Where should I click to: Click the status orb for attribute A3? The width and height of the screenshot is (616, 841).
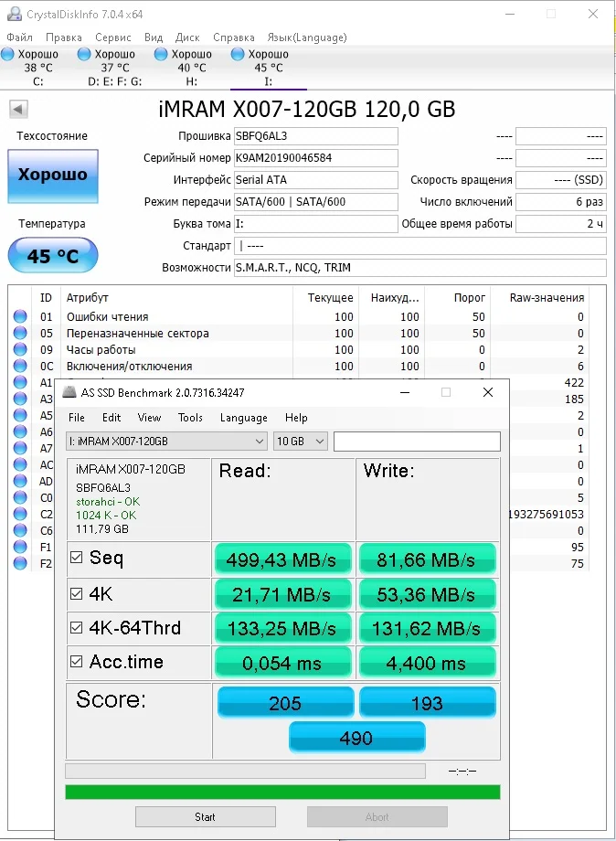point(20,399)
